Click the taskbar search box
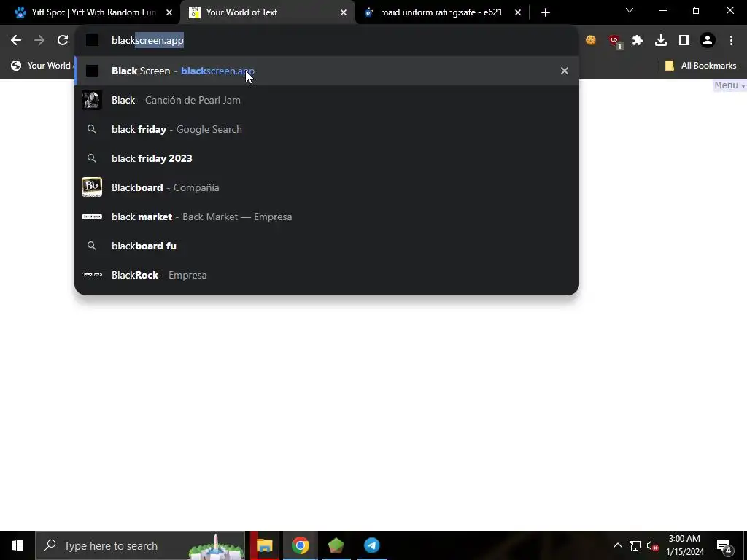The width and height of the screenshot is (747, 560). click(x=140, y=545)
